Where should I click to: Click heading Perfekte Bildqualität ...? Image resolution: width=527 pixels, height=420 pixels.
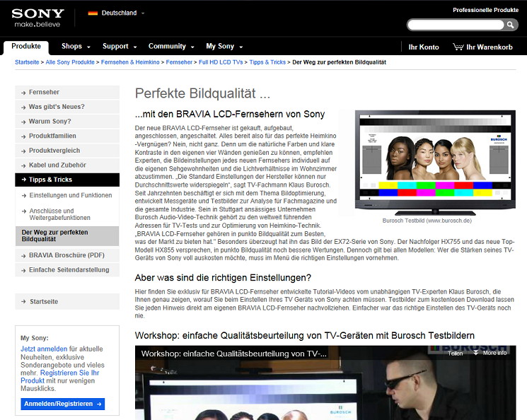[202, 94]
